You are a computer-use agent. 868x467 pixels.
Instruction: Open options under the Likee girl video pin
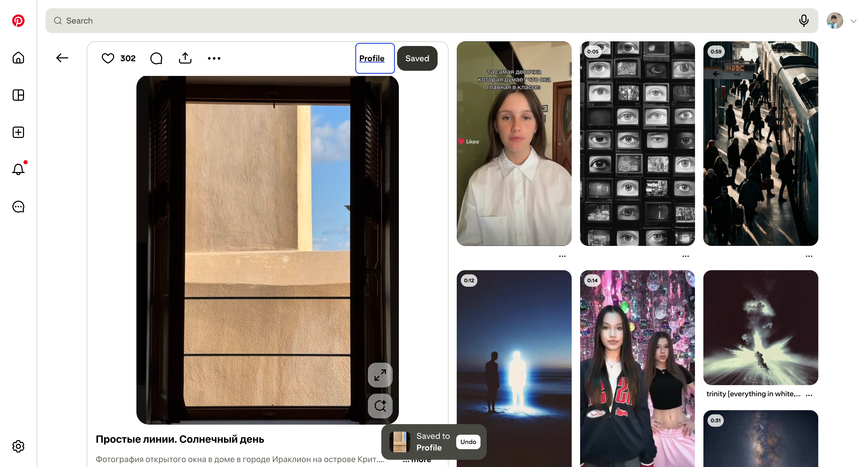562,256
